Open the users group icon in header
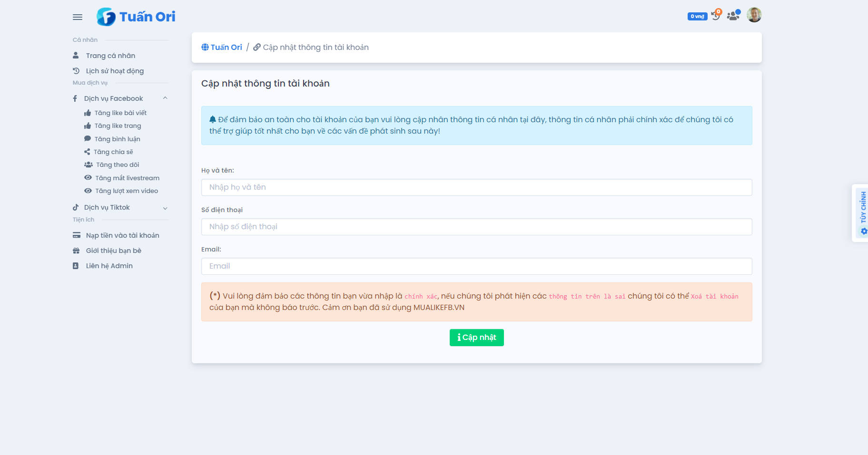The image size is (868, 455). (733, 15)
